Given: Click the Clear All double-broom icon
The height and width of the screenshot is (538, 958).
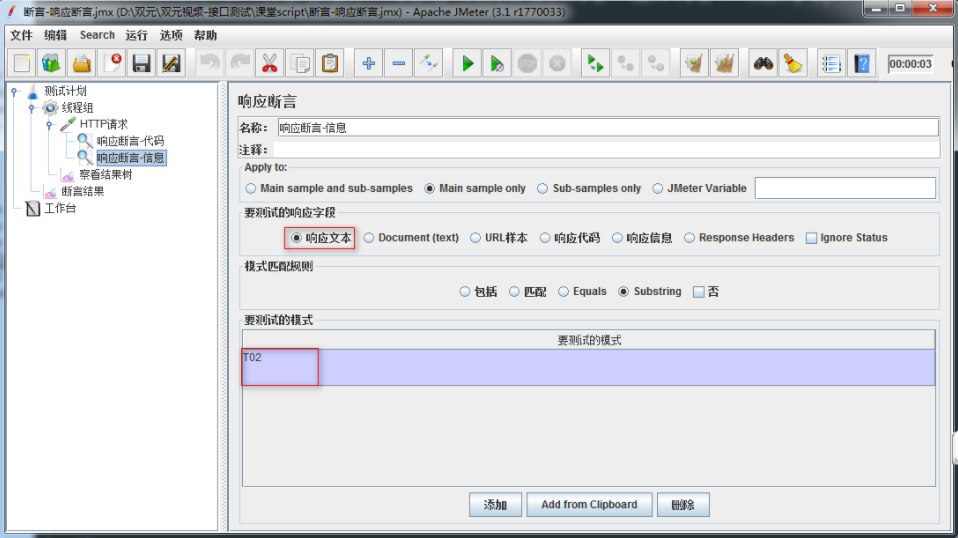Looking at the screenshot, I should (725, 64).
